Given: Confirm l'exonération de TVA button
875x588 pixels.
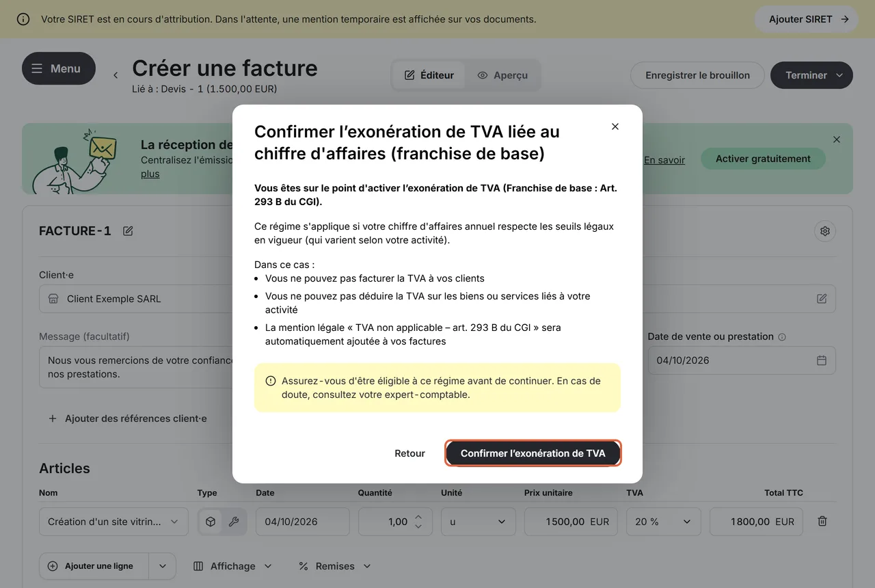Looking at the screenshot, I should 533,453.
